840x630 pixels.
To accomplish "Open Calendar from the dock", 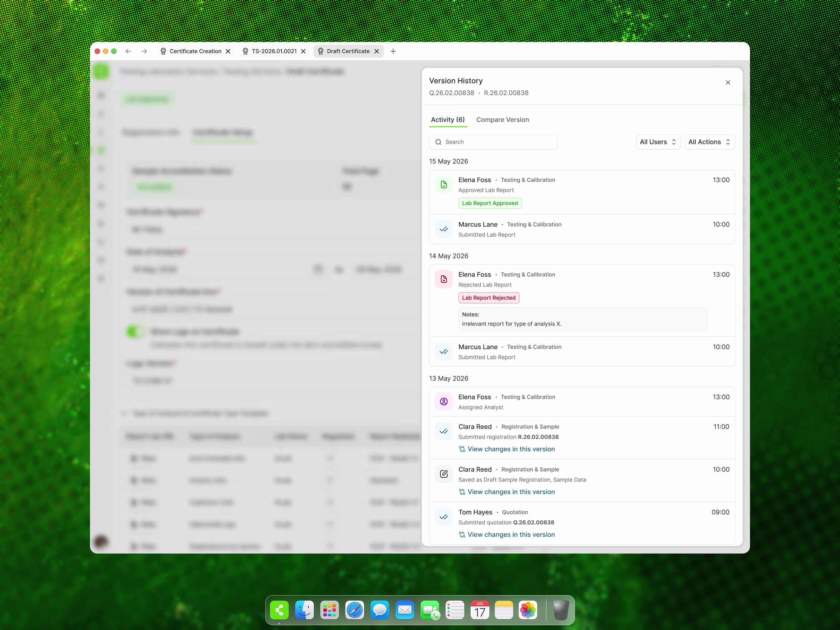I will (x=480, y=610).
